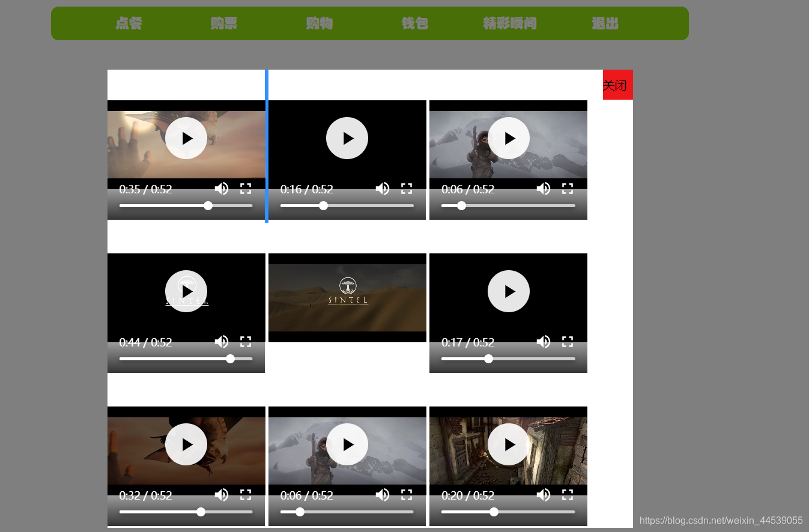Mute the video at 0:44 / 0:52
Image resolution: width=809 pixels, height=532 pixels.
click(222, 342)
